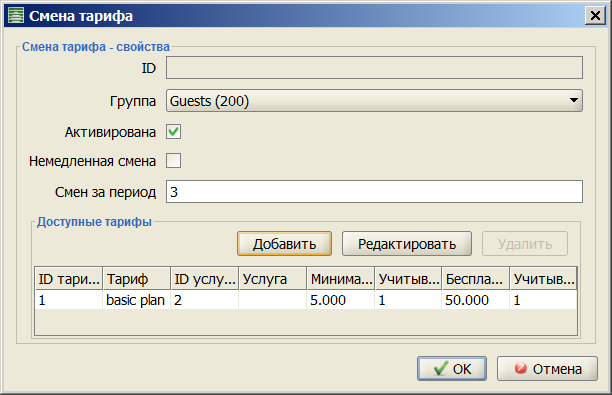Cancel with the Отмена button

[x=547, y=368]
